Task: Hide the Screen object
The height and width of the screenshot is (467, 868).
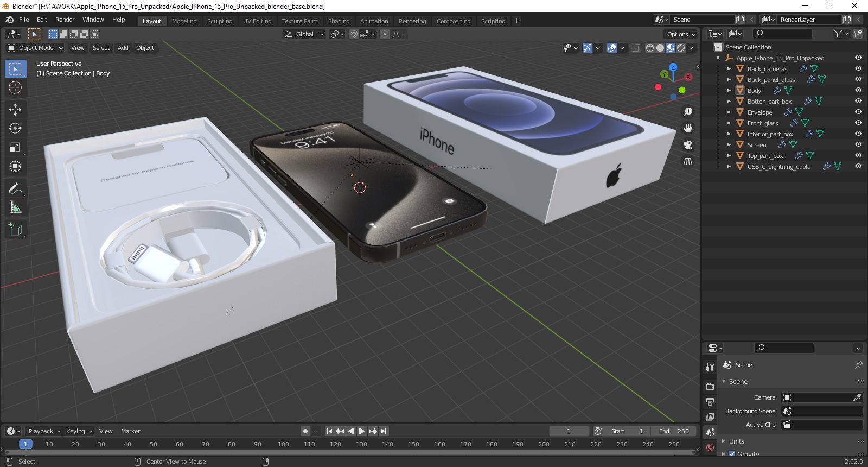Action: 858,144
